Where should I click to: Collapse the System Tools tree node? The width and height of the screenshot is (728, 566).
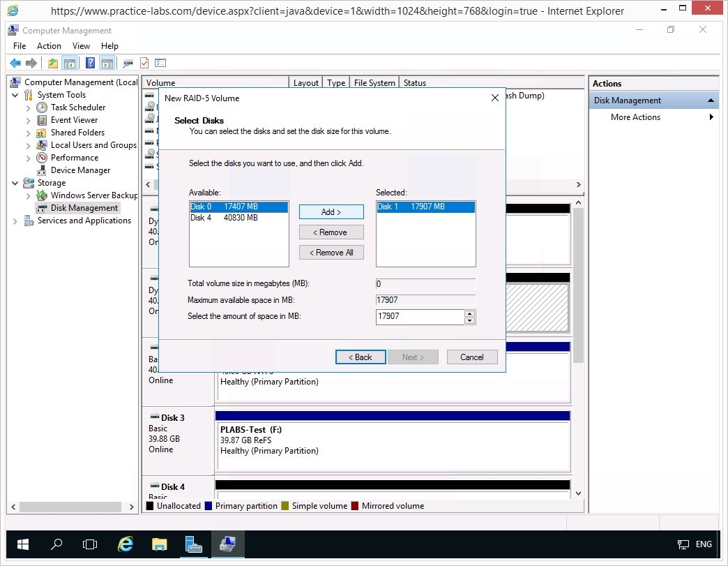(x=16, y=95)
